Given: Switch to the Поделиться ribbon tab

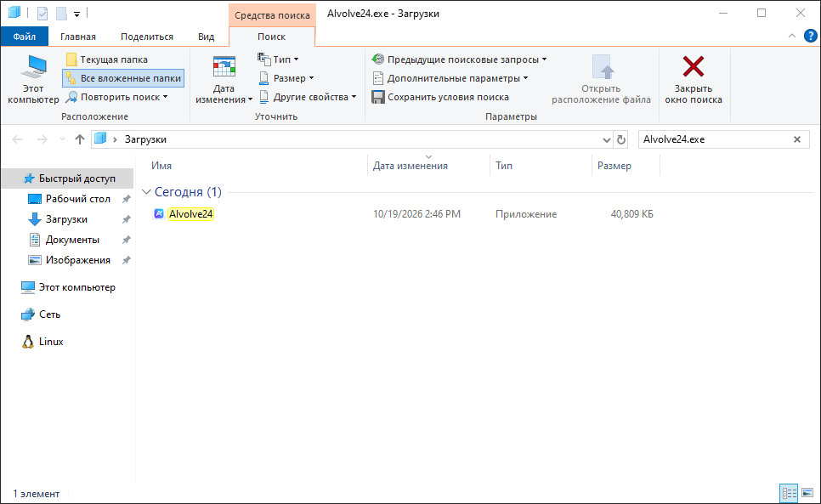Looking at the screenshot, I should click(146, 37).
